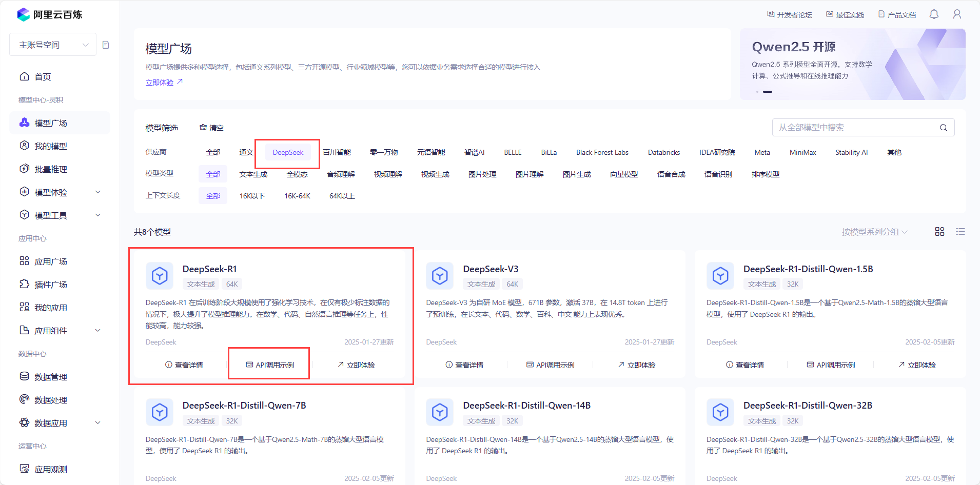Click DeepSeek-R1-Distill-Qwen-7B model icon
The image size is (980, 485).
[x=160, y=412]
